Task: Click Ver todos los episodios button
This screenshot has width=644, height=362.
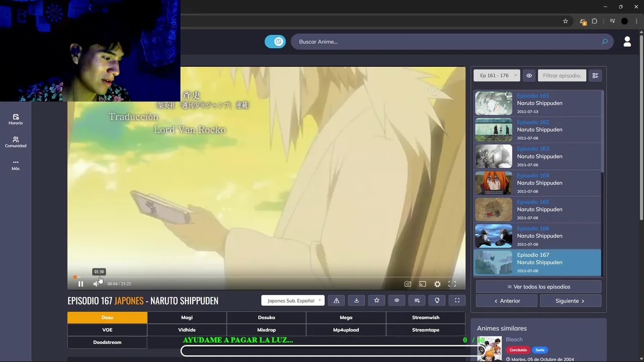Action: point(538,287)
